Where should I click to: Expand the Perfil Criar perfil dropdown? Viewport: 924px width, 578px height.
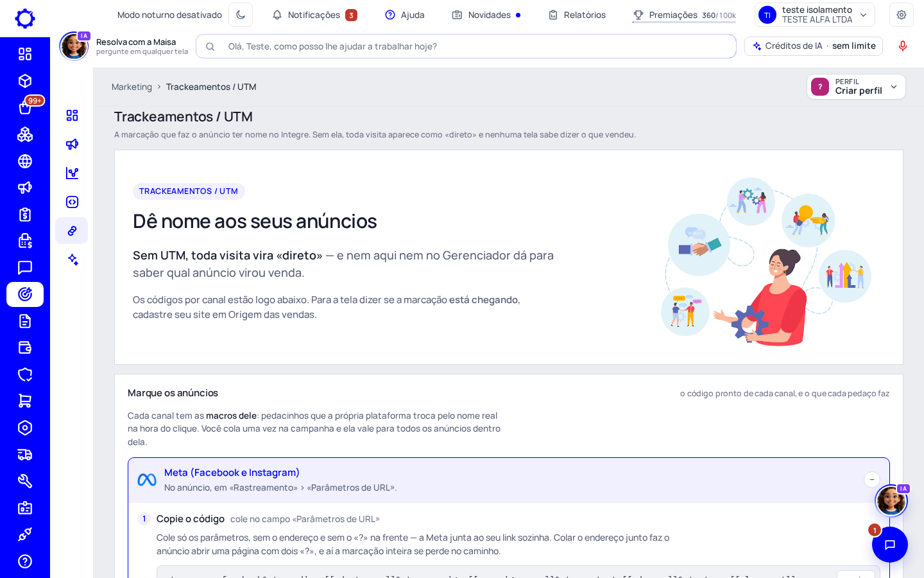pos(856,87)
